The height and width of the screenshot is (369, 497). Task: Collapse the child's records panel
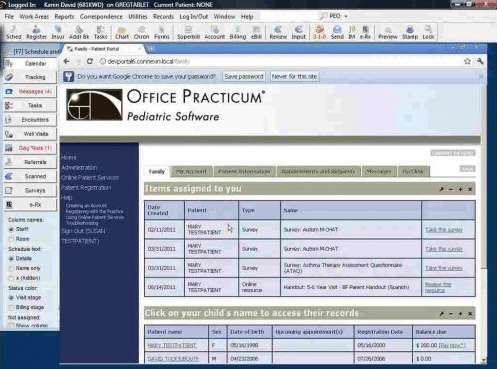pyautogui.click(x=451, y=314)
